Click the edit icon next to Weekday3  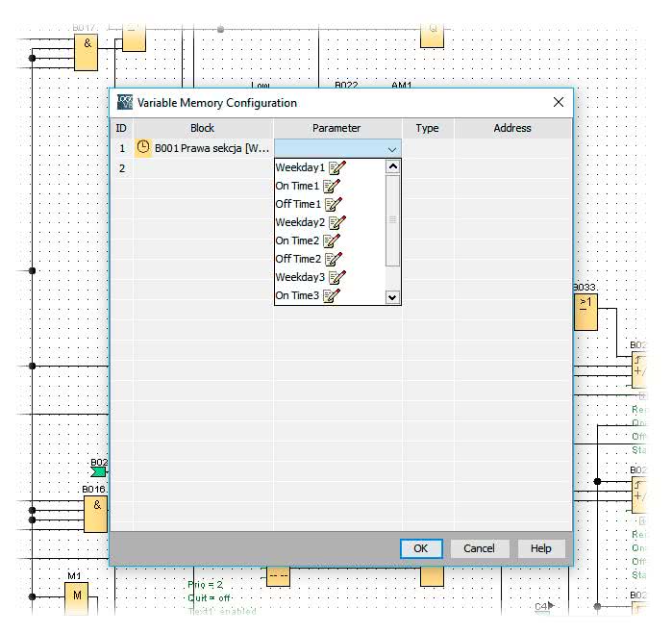336,278
